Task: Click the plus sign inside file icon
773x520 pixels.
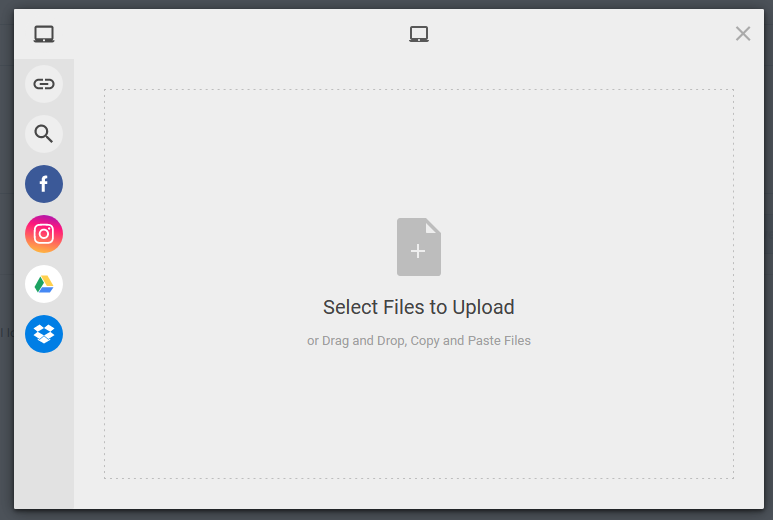Action: point(419,251)
